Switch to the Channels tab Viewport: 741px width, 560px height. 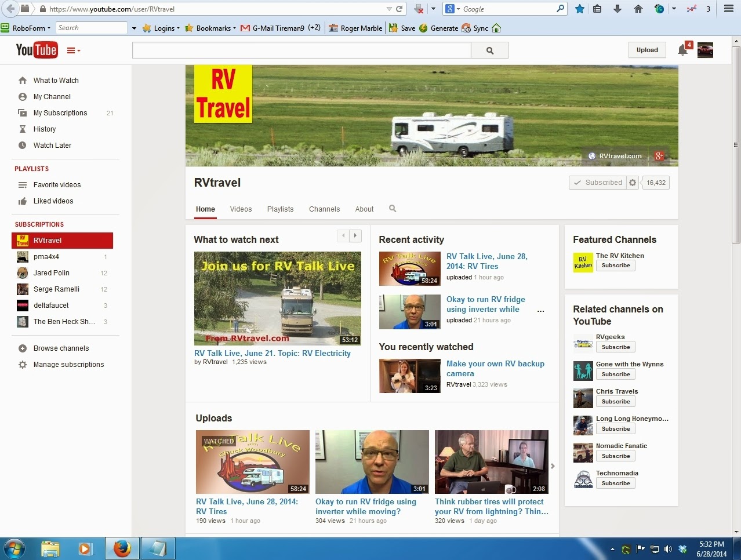point(324,209)
